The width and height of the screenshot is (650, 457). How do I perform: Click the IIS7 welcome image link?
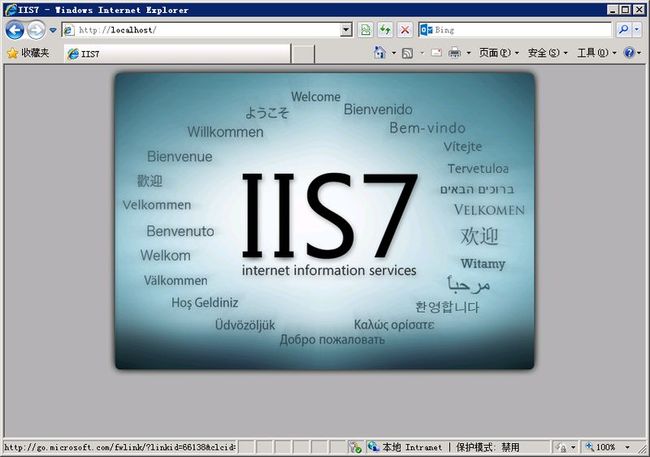325,221
